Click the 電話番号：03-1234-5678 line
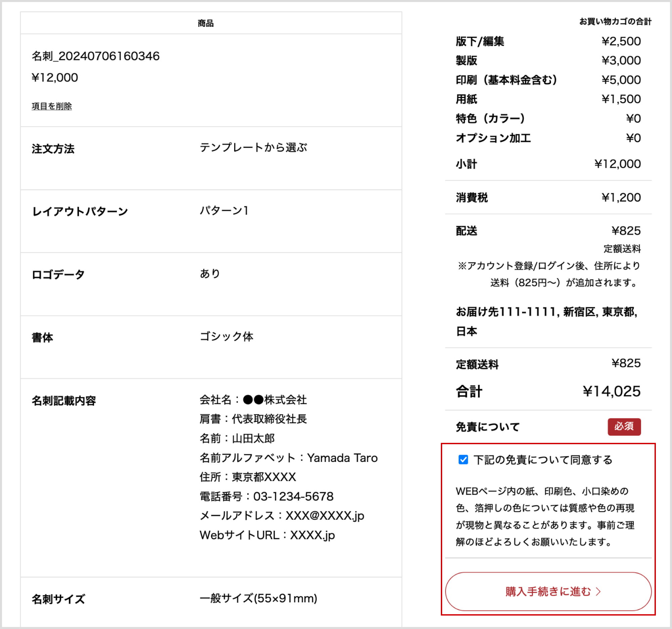The image size is (672, 629). point(266,497)
